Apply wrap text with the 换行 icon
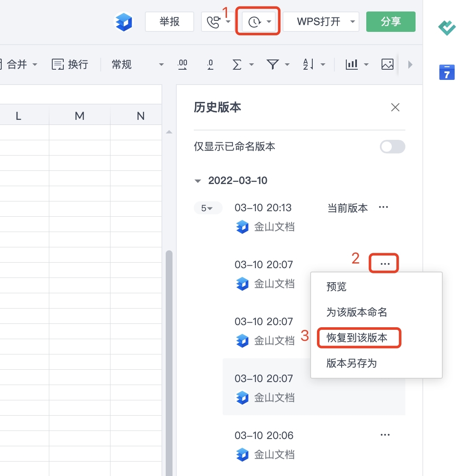 coord(69,64)
